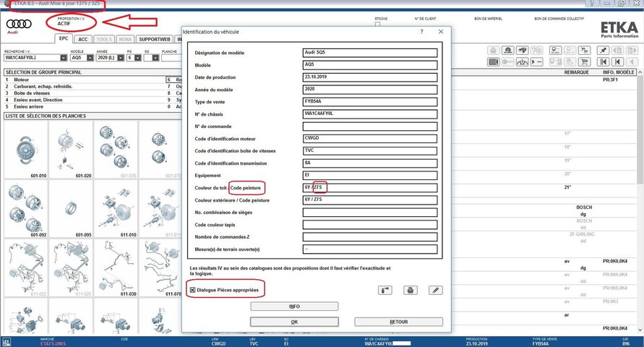
Task: Open the single shopping cart icon
Action: 584,62
